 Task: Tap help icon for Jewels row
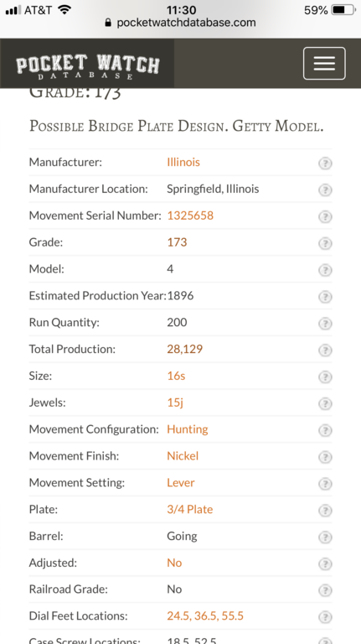coord(325,403)
